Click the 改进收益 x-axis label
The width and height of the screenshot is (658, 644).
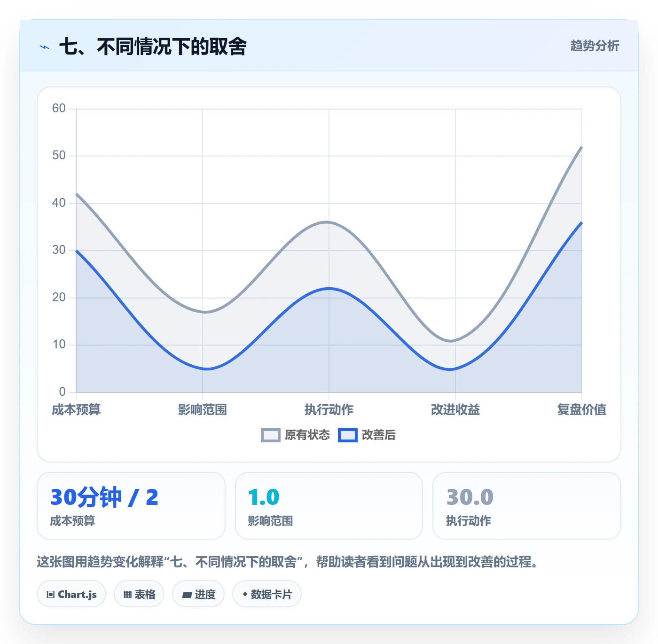tap(455, 409)
